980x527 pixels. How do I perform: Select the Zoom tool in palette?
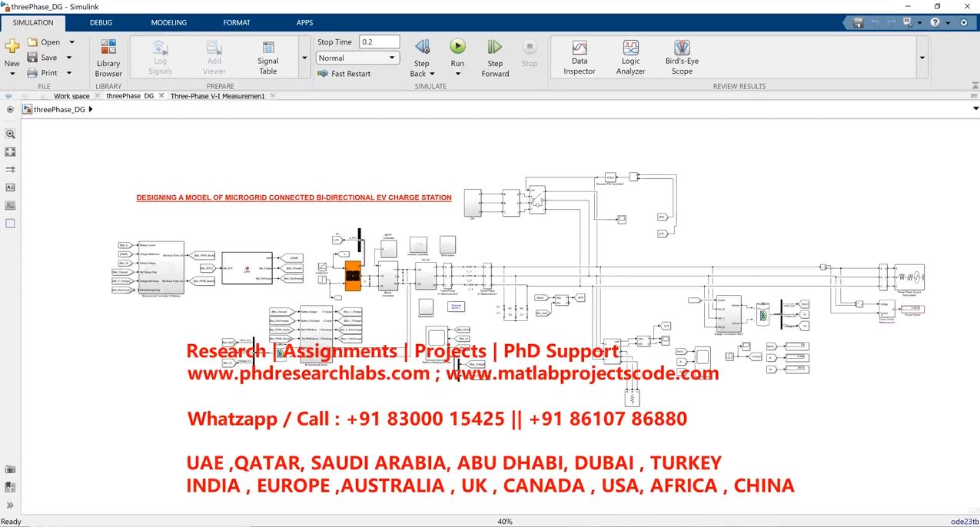tap(10, 134)
